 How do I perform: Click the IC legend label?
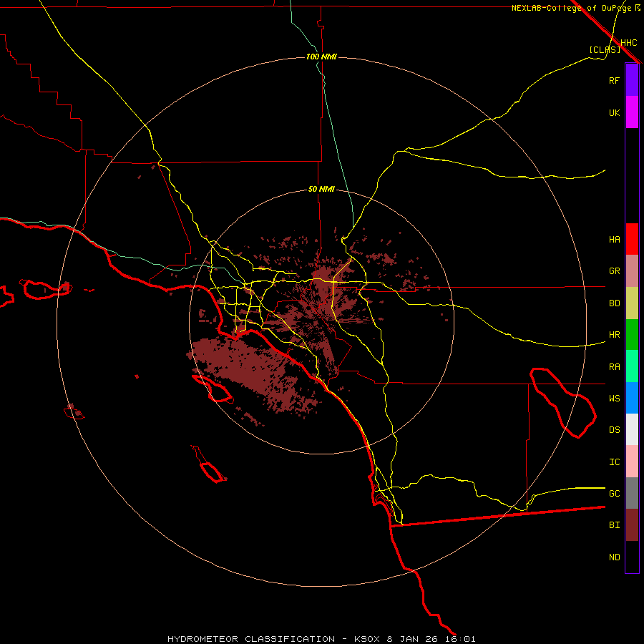(615, 462)
